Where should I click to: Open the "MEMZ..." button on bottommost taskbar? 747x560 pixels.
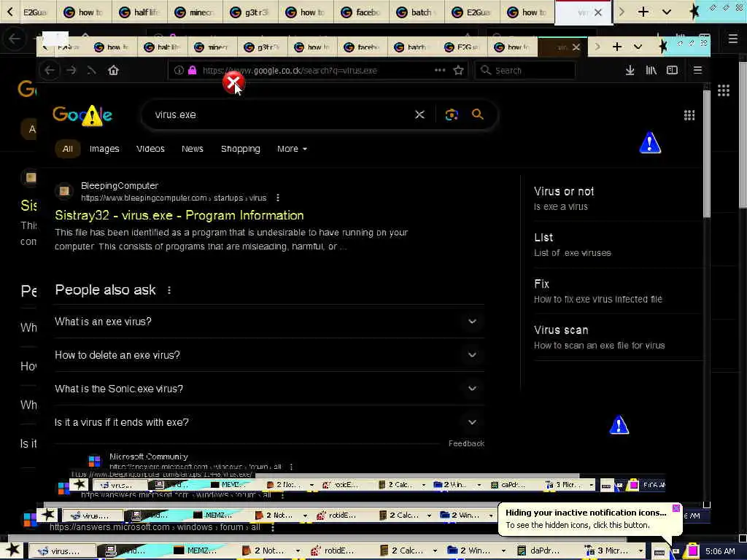(201, 551)
